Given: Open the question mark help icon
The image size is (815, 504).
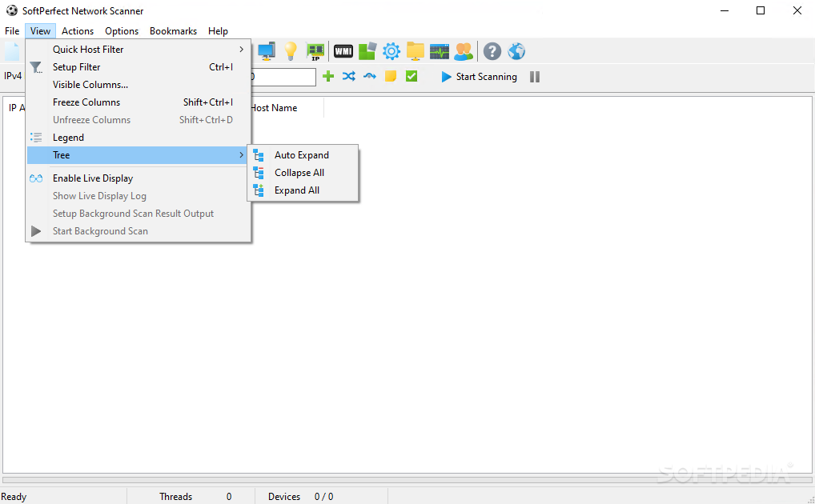Looking at the screenshot, I should 492,51.
